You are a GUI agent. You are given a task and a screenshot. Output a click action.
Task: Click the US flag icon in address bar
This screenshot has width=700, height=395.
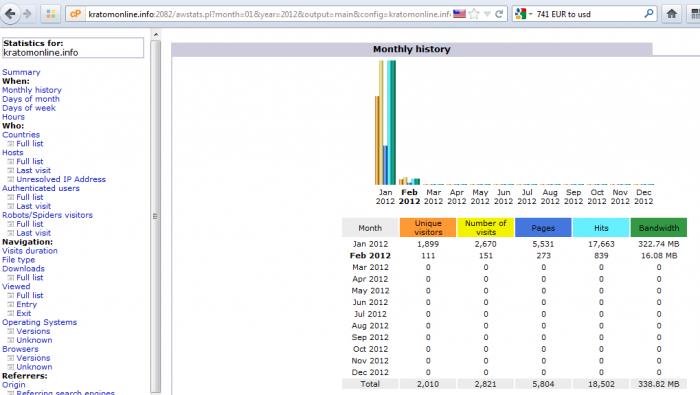459,14
